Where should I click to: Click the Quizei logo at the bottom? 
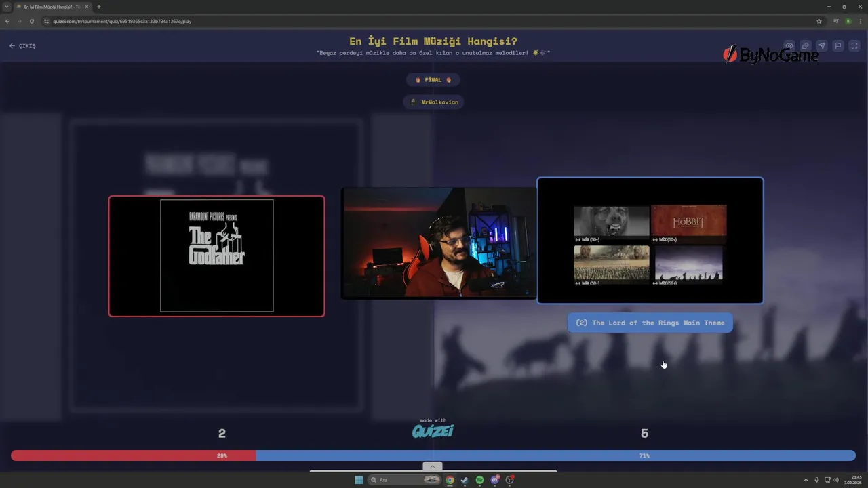click(433, 430)
